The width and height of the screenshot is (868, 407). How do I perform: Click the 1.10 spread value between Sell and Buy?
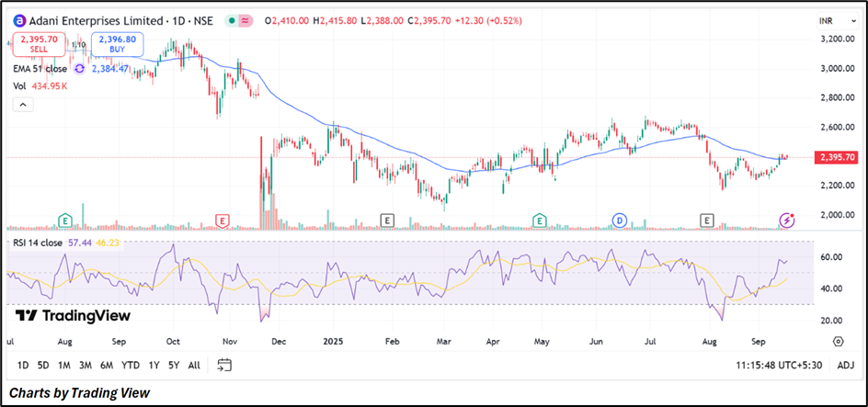(78, 44)
